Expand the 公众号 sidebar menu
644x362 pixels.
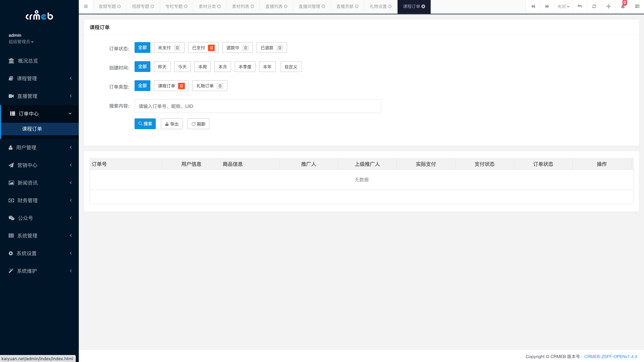point(39,218)
